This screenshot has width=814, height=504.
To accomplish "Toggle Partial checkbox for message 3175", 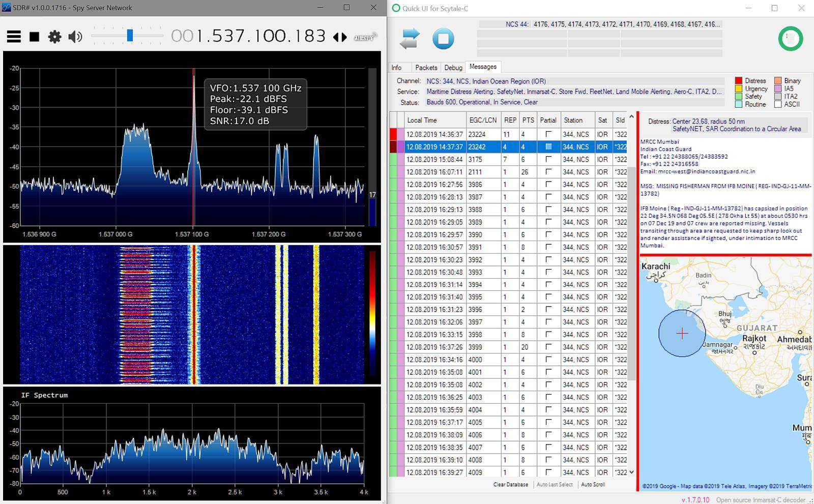I will 548,159.
